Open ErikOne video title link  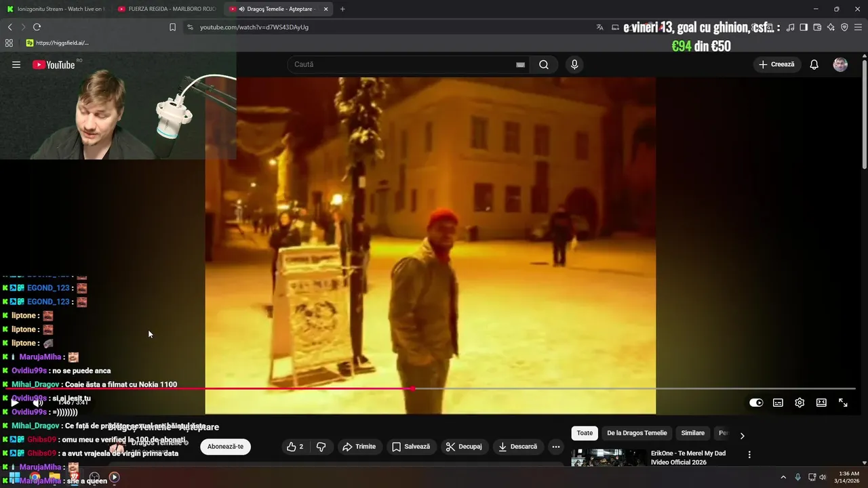pos(688,457)
